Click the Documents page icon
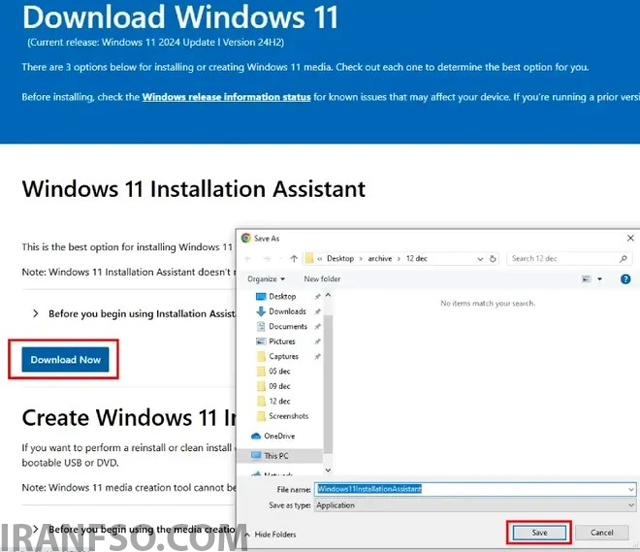The width and height of the screenshot is (640, 552). coord(260,326)
